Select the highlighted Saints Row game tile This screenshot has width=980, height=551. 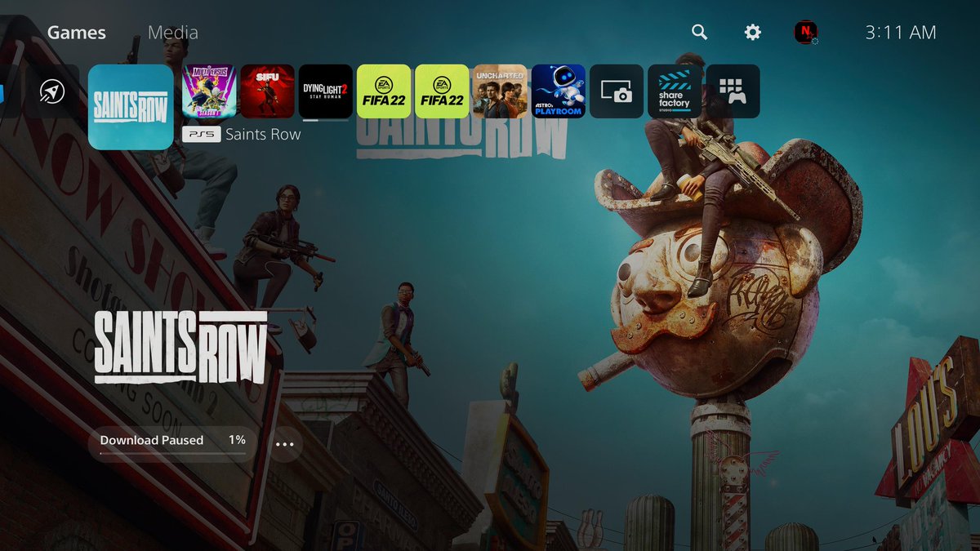[131, 107]
